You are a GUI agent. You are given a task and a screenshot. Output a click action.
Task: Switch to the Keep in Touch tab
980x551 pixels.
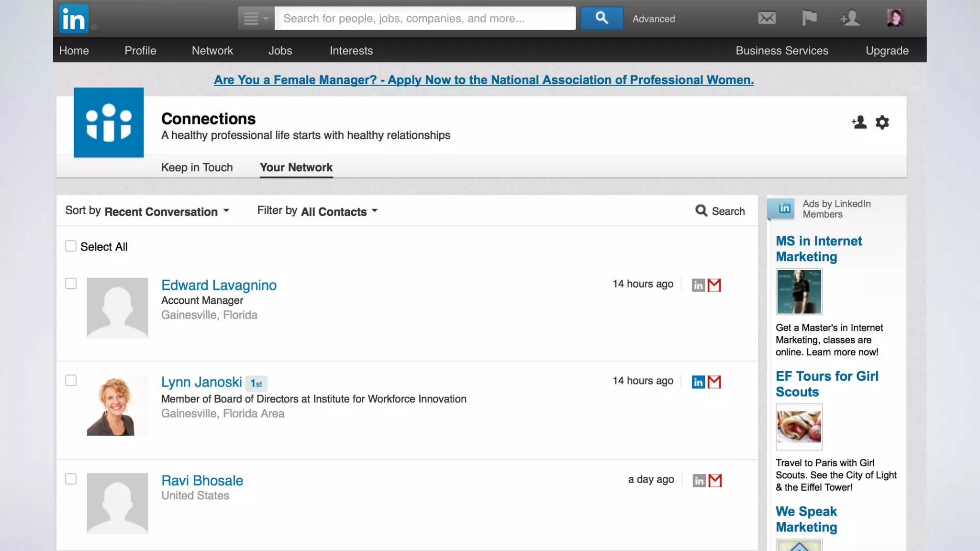click(197, 167)
